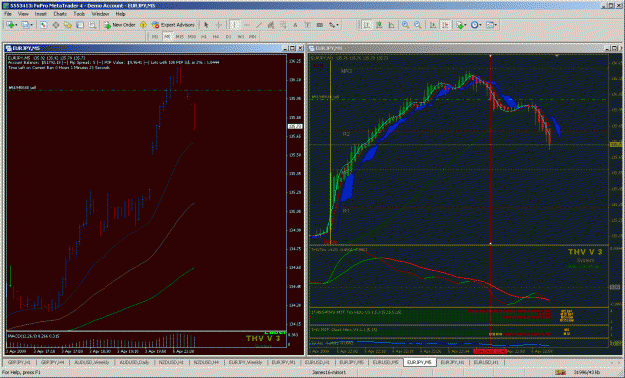Switch to the GBPJPY,H1 chart tab
625x378 pixels.
click(19, 362)
